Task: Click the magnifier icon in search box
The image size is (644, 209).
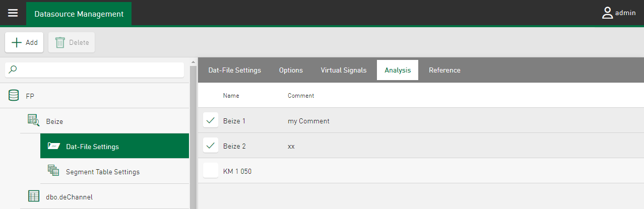Action: [14, 70]
